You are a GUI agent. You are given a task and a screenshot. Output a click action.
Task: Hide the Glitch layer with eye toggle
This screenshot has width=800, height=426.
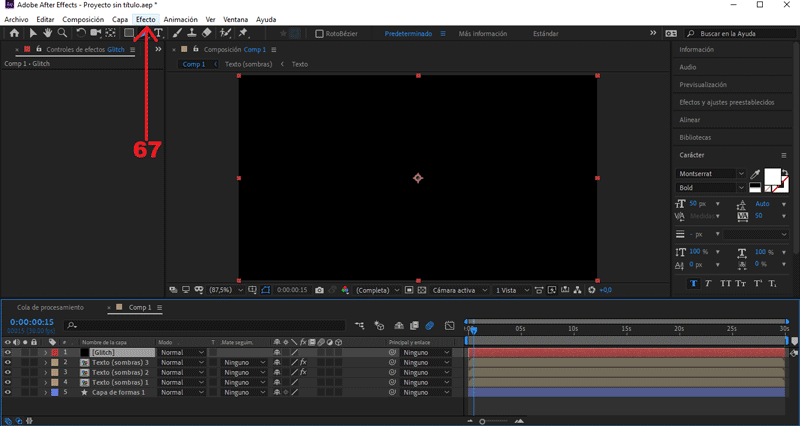[8, 353]
